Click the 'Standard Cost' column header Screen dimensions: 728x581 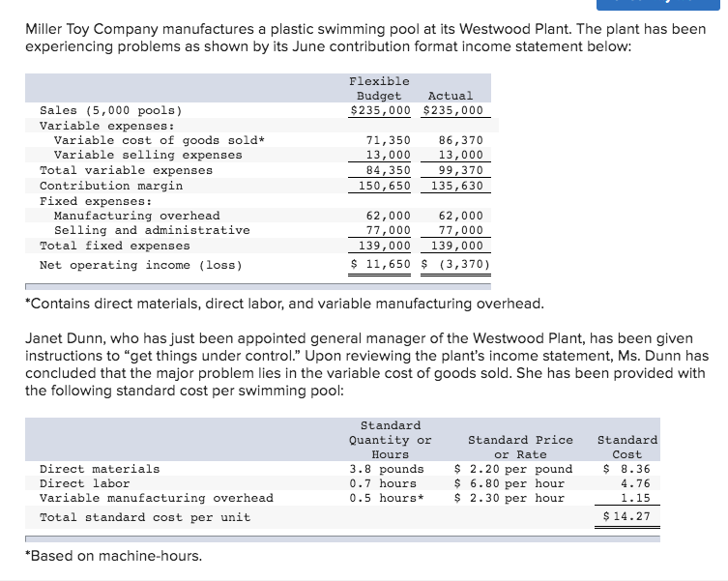click(x=627, y=448)
